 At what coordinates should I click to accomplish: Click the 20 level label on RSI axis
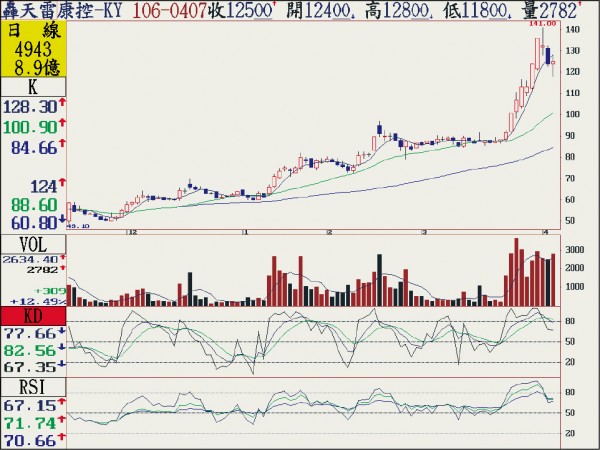pos(570,433)
